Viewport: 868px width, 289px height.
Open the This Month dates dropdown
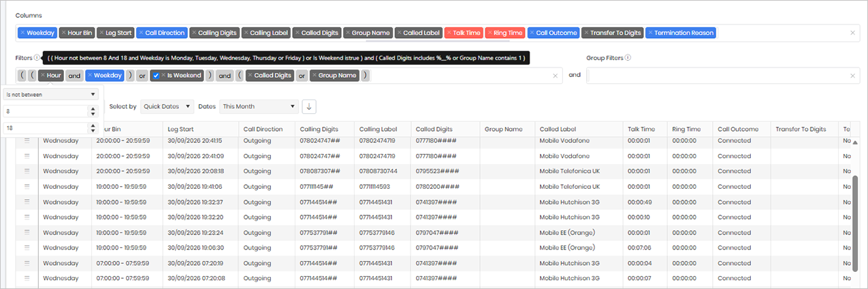[x=259, y=106]
